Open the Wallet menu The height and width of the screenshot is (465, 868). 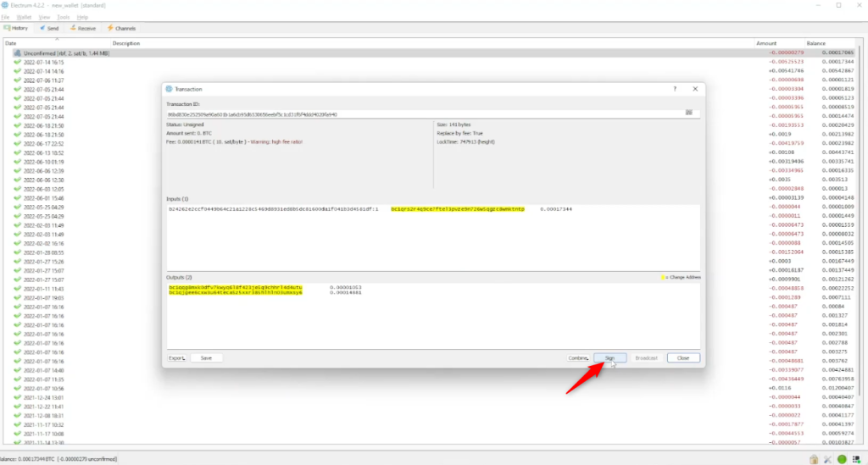click(x=24, y=17)
